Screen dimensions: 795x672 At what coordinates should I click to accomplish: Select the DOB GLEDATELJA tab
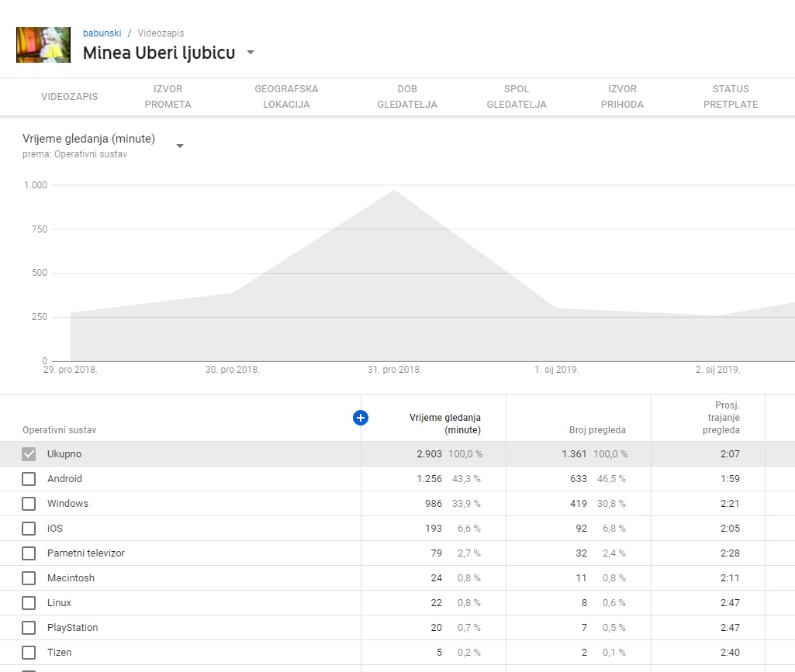coord(407,96)
